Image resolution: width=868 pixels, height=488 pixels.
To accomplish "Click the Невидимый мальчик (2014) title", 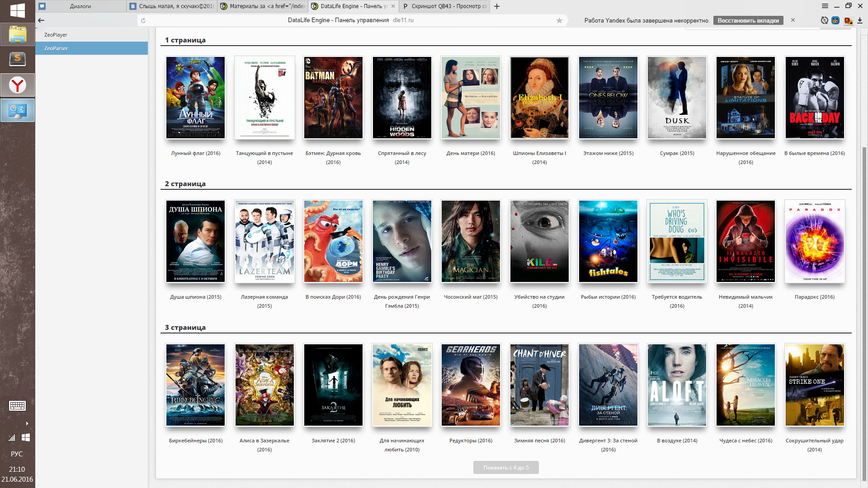I will [x=745, y=301].
